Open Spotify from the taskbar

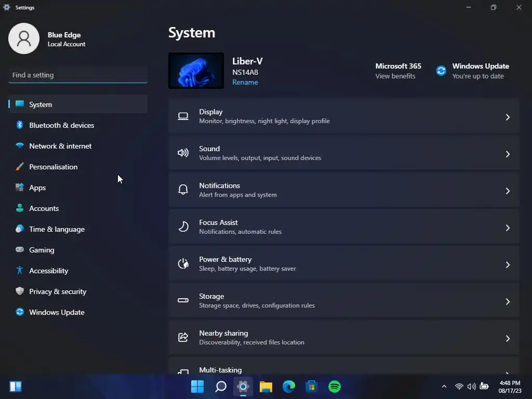pos(335,387)
